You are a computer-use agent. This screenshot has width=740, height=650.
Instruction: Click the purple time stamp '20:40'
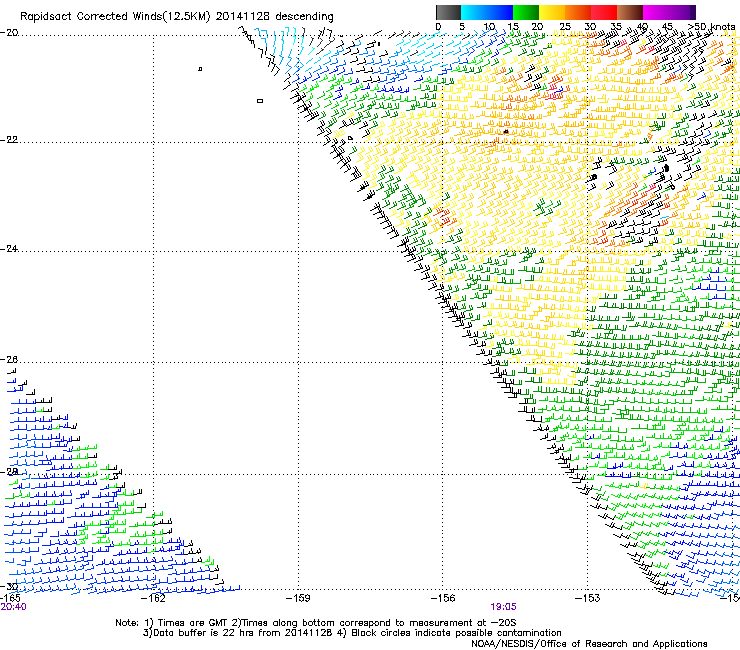(x=14, y=607)
